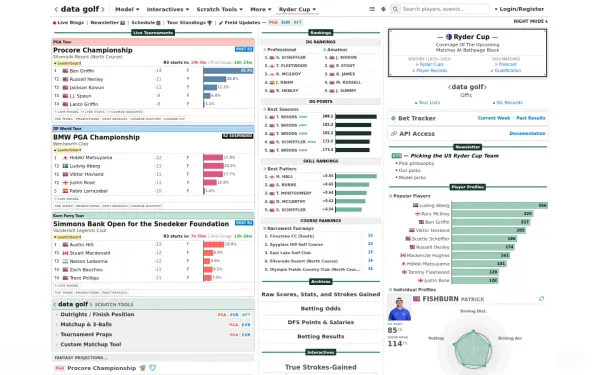600x375 pixels.
Task: Click FanDuel shield icon beside Procore Championship
Action: pyautogui.click(x=152, y=368)
